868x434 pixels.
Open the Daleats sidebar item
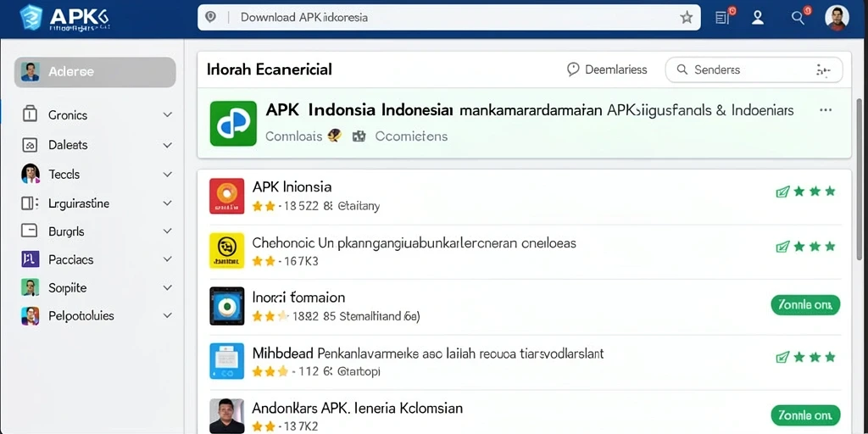[x=97, y=145]
